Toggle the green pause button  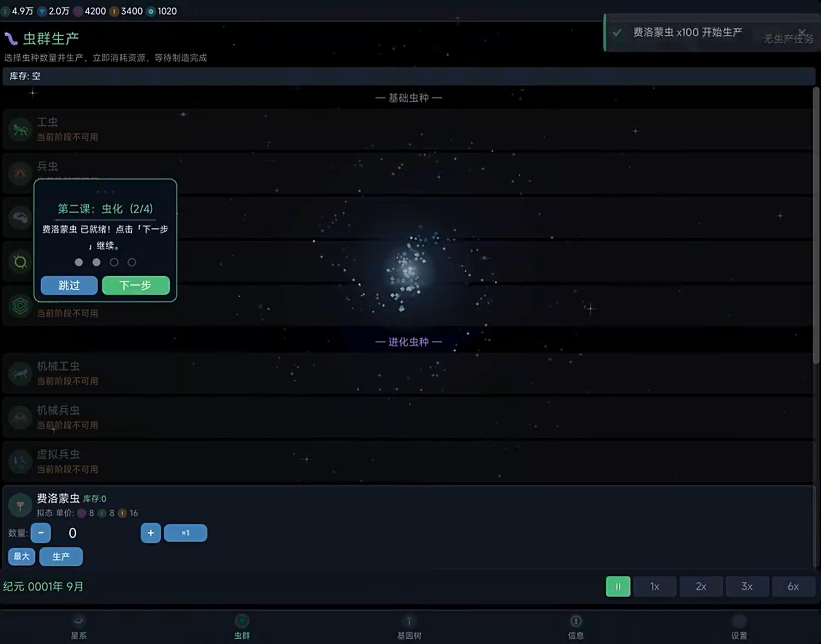618,586
